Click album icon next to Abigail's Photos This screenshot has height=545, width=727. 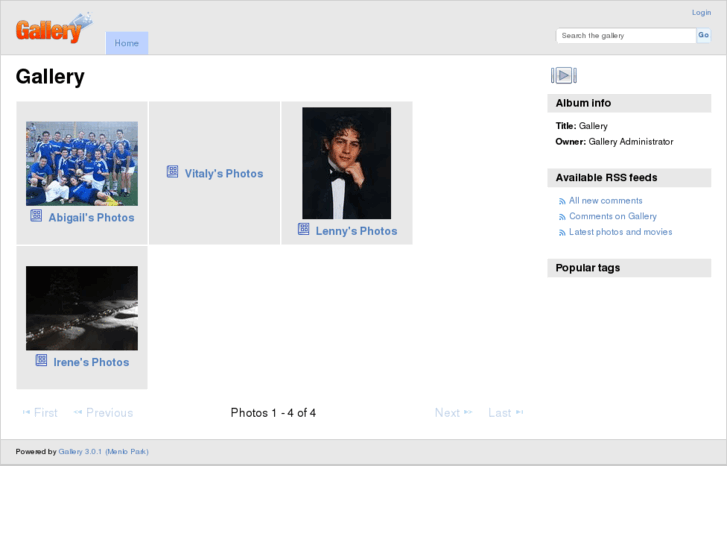pos(36,216)
